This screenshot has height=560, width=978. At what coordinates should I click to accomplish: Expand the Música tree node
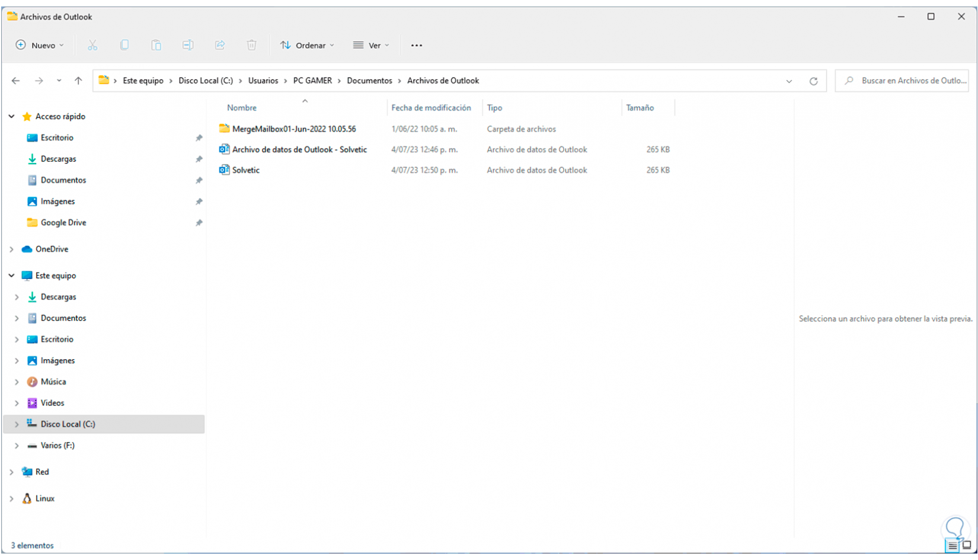[17, 382]
